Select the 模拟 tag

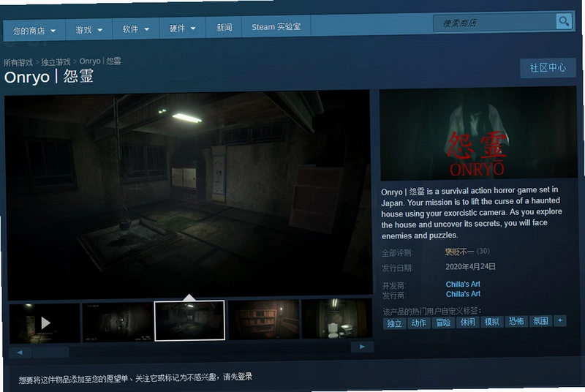(x=491, y=322)
